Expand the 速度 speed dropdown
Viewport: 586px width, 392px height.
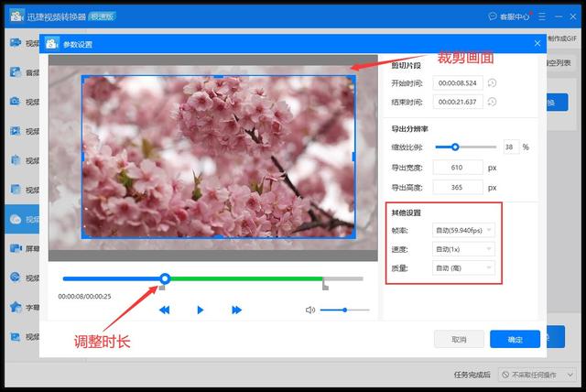pyautogui.click(x=463, y=249)
